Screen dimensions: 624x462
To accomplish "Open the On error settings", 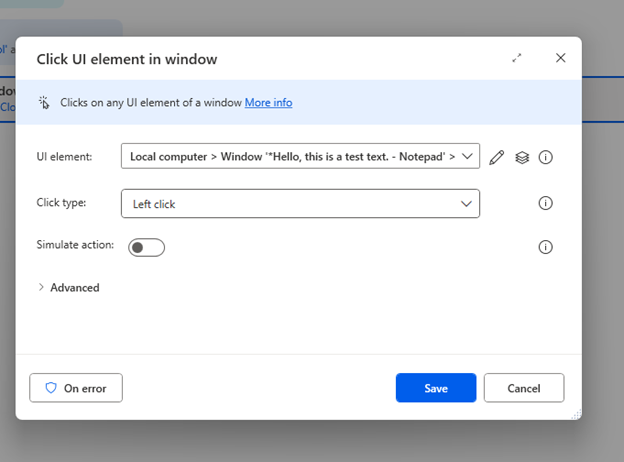I will click(x=76, y=388).
